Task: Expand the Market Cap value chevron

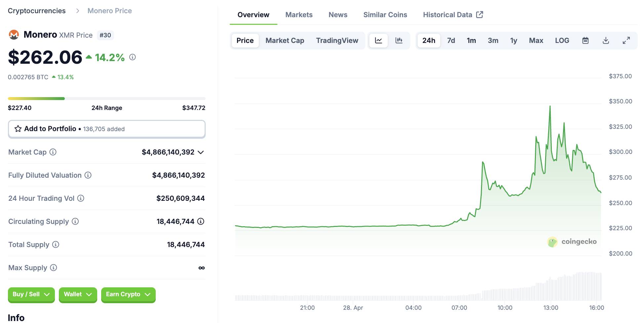Action: click(x=201, y=152)
